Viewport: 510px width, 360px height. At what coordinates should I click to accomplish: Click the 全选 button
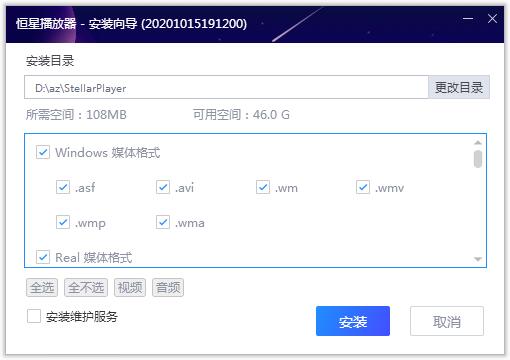pos(42,288)
